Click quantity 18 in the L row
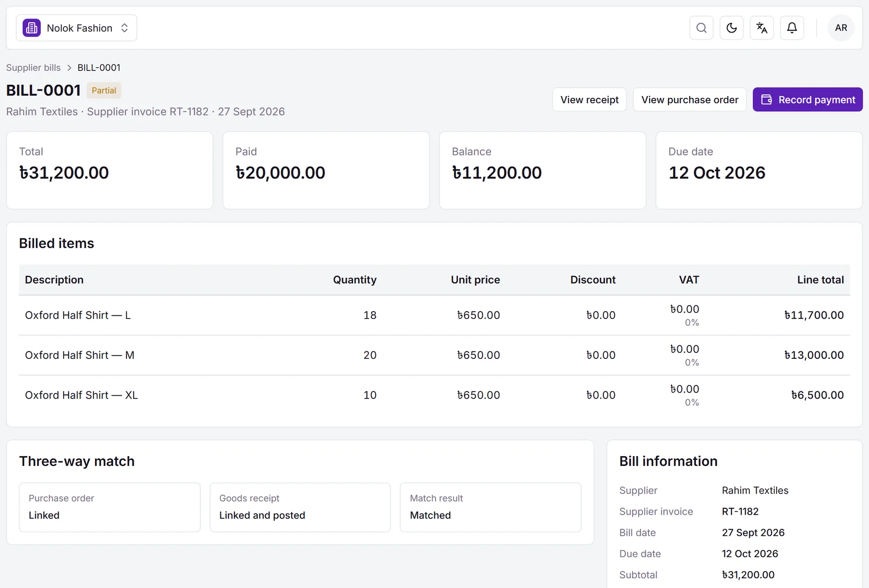This screenshot has width=869, height=588. pos(370,315)
